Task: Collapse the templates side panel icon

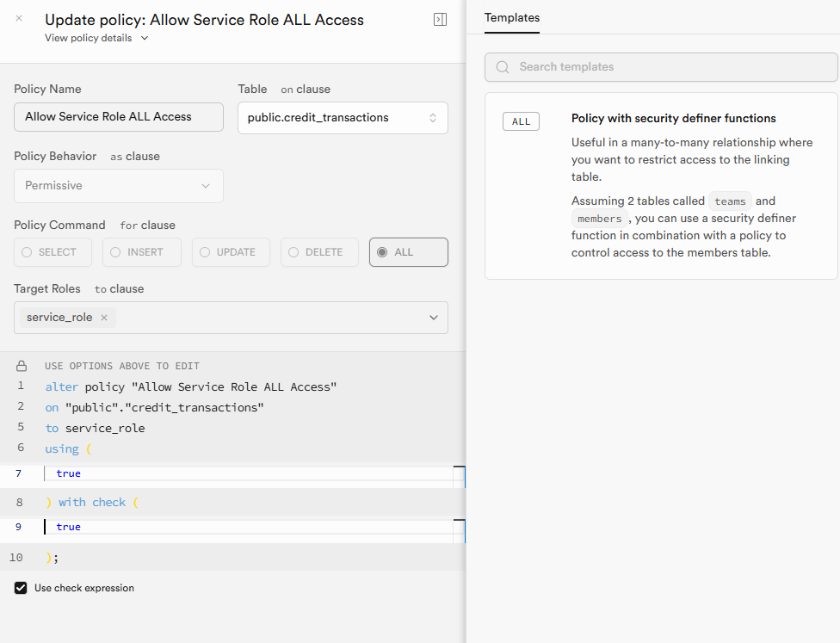Action: 440,20
